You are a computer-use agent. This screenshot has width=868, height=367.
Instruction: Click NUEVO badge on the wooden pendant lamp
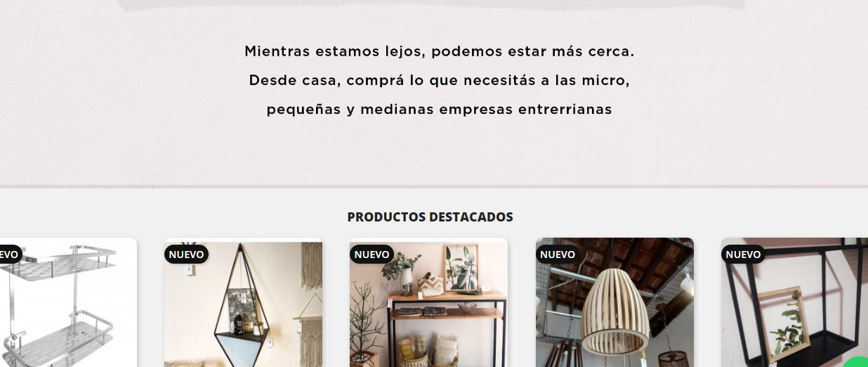[x=558, y=254]
